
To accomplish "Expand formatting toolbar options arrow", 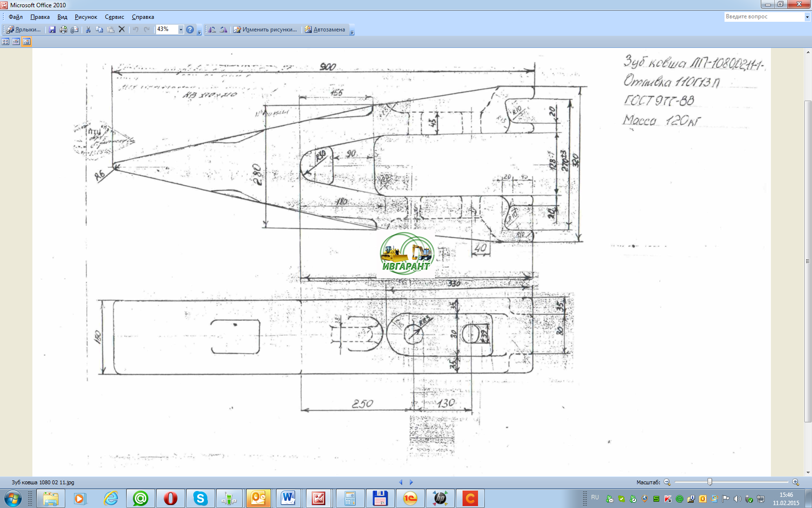I will (352, 30).
